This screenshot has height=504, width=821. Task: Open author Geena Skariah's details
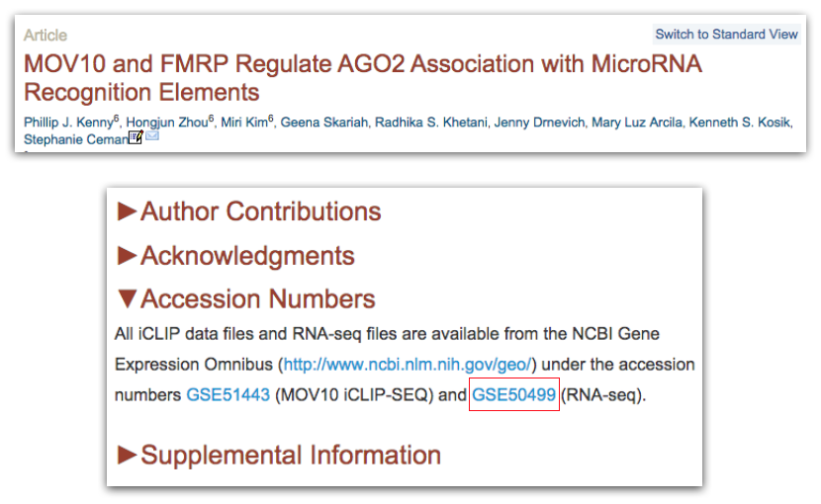coord(319,123)
